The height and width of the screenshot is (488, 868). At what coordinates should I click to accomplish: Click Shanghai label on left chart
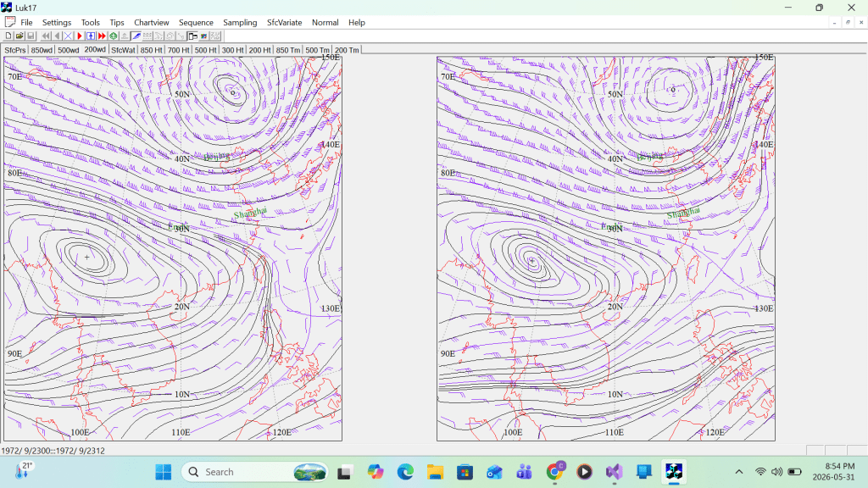click(250, 213)
